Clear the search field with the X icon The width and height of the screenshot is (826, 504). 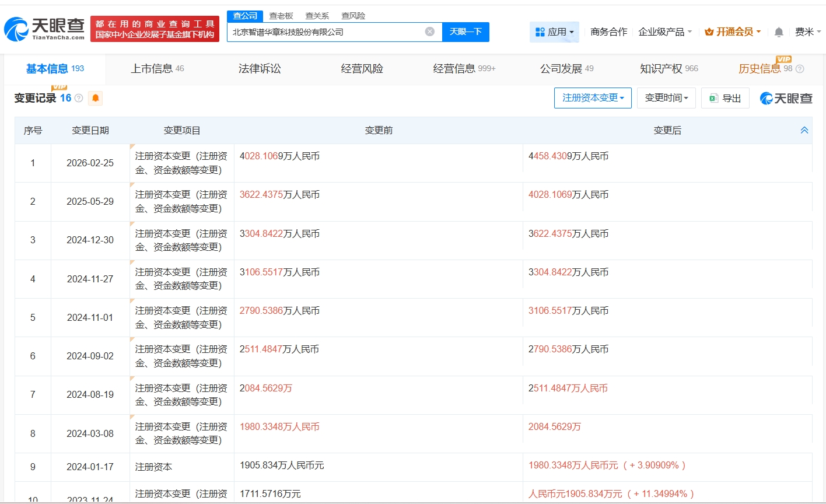point(430,32)
